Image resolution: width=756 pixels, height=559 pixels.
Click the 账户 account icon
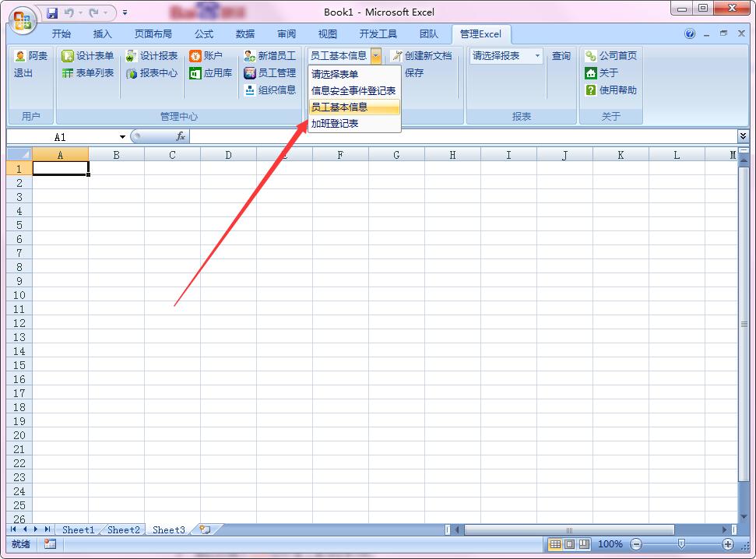(x=195, y=56)
